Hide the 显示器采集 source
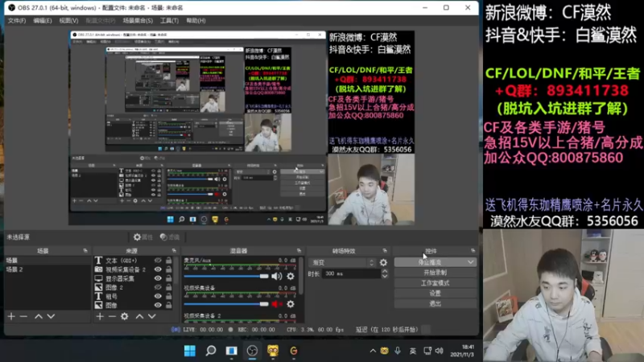Image resolution: width=644 pixels, height=362 pixels. (x=158, y=278)
